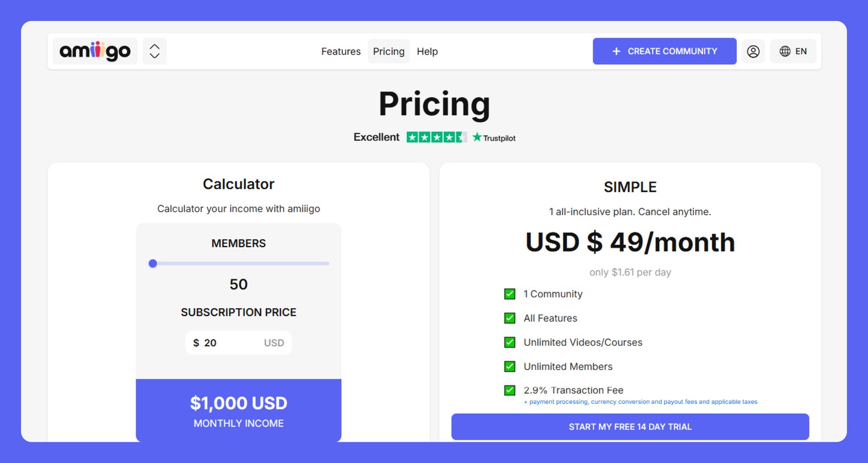Click the Trustpilot star rating

click(x=436, y=137)
